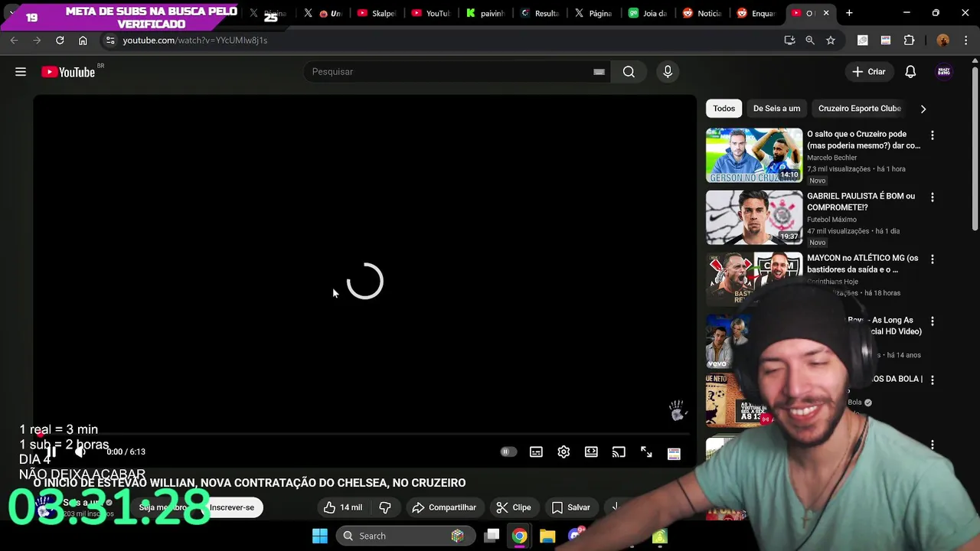Screen dimensions: 980x551
Task: Close the current YouTube tab
Action: pyautogui.click(x=825, y=13)
